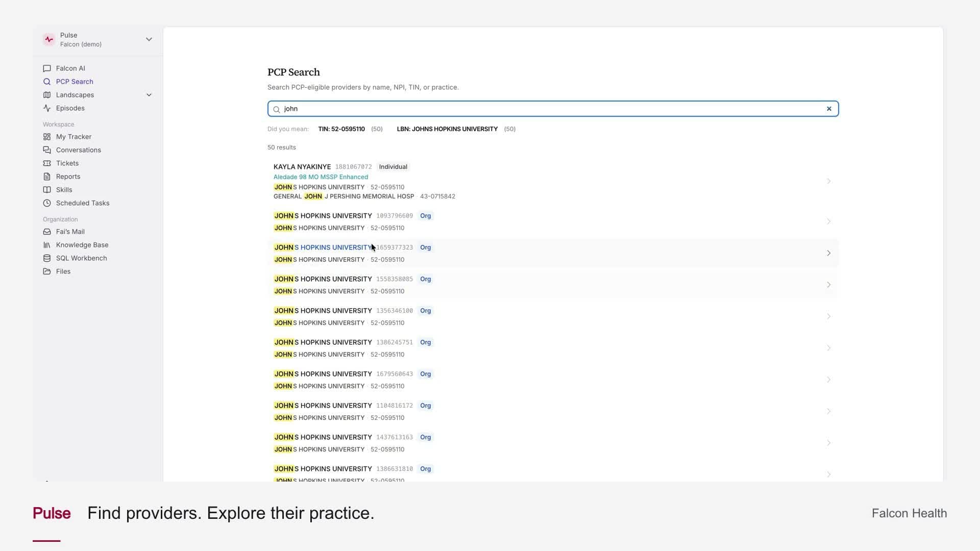Open chevron for result NPI 1659377323
Viewport: 980px width, 551px height.
tap(828, 253)
